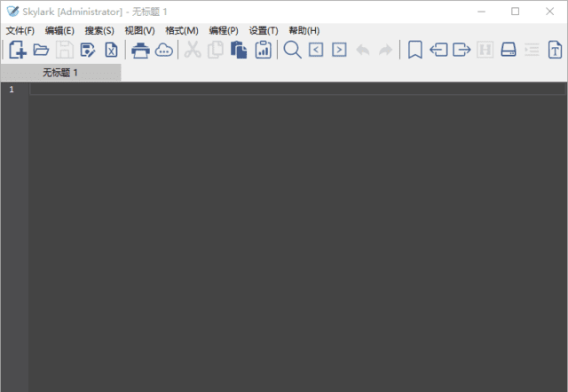The width and height of the screenshot is (568, 392).
Task: Jump to next bookmark arrow icon
Action: (x=461, y=50)
